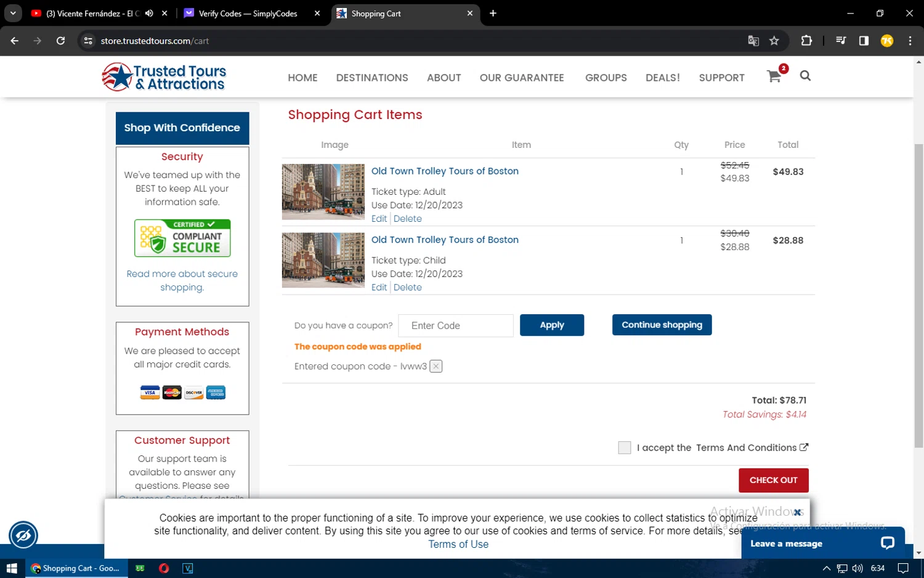Screen dimensions: 924x578
Task: Close the Verify Codes — SimplyCodes tab
Action: (x=317, y=13)
